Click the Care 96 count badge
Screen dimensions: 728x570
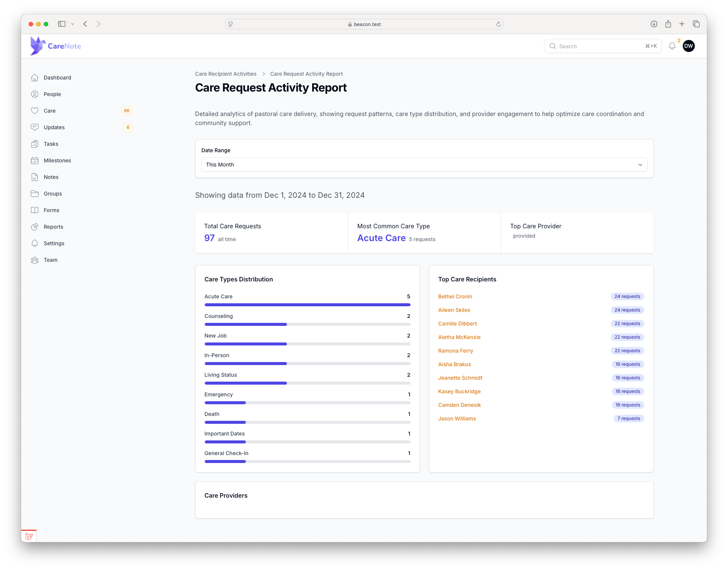click(127, 111)
